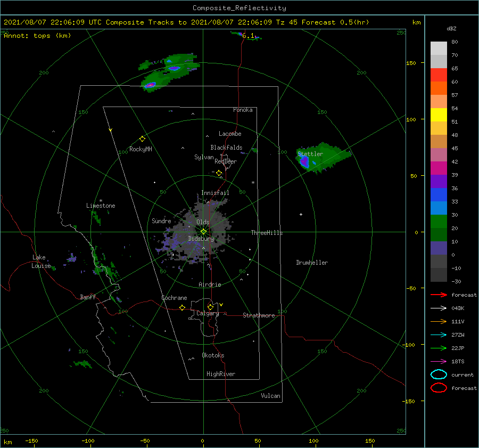The width and height of the screenshot is (479, 448).
Task: Select the 51 dBZ yellow color swatch
Action: pyautogui.click(x=439, y=115)
